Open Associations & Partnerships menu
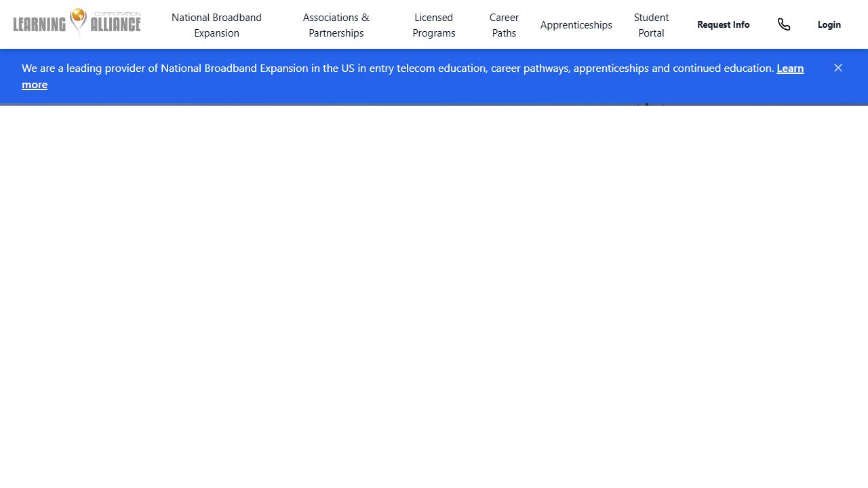 (336, 25)
